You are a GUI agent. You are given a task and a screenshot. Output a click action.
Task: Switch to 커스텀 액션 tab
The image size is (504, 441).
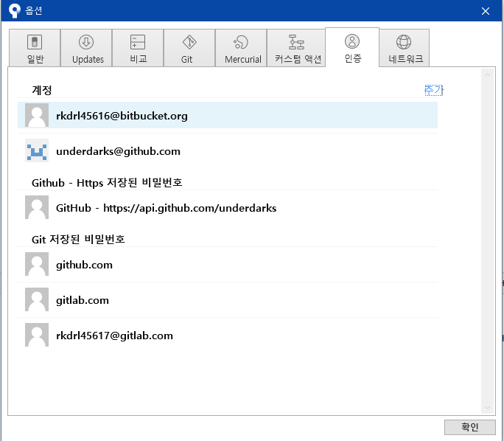tap(296, 48)
